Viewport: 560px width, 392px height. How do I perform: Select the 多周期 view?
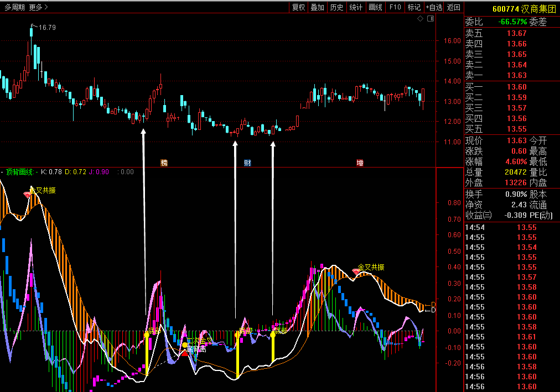click(14, 7)
